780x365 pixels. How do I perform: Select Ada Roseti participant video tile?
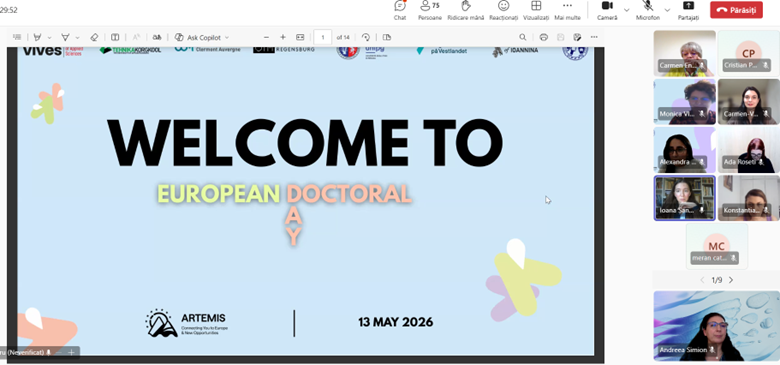749,150
